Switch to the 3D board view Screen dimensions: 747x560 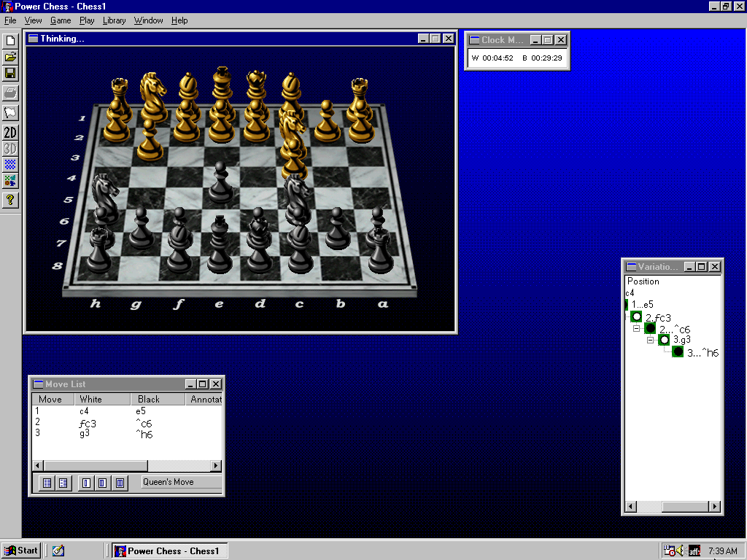[10, 149]
